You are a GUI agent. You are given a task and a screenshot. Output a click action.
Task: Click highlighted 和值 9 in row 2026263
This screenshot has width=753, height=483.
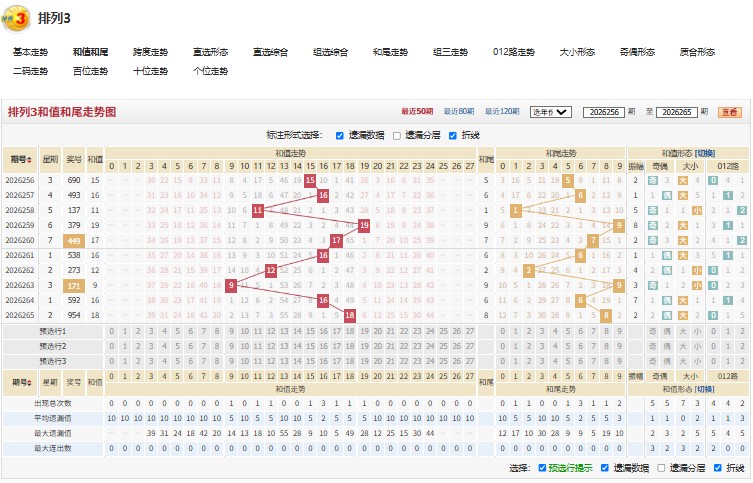[x=231, y=285]
